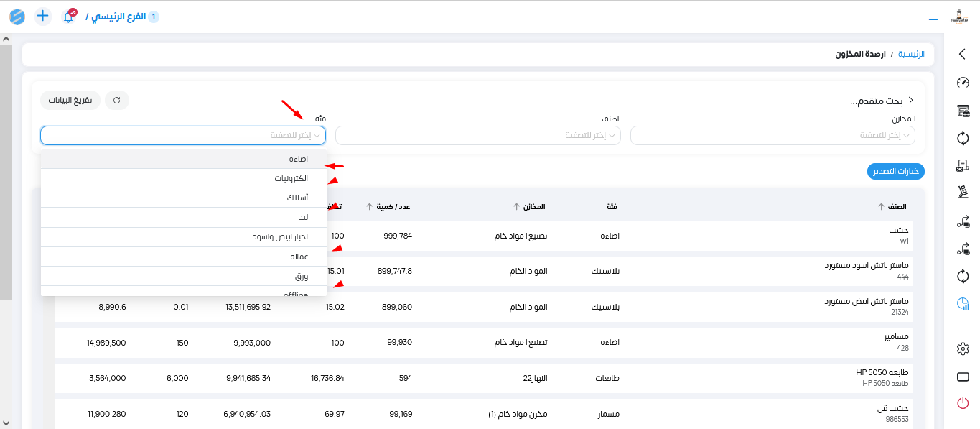The width and height of the screenshot is (980, 429).
Task: Collapse sidebar using the back chevron icon
Action: point(963,54)
